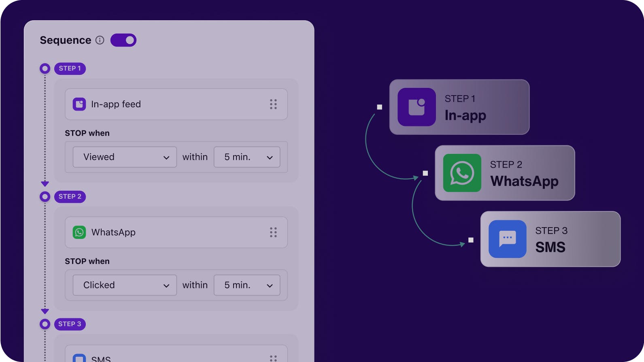This screenshot has width=644, height=362.
Task: Click the purple In-app icon in diagram card
Action: coord(417,107)
